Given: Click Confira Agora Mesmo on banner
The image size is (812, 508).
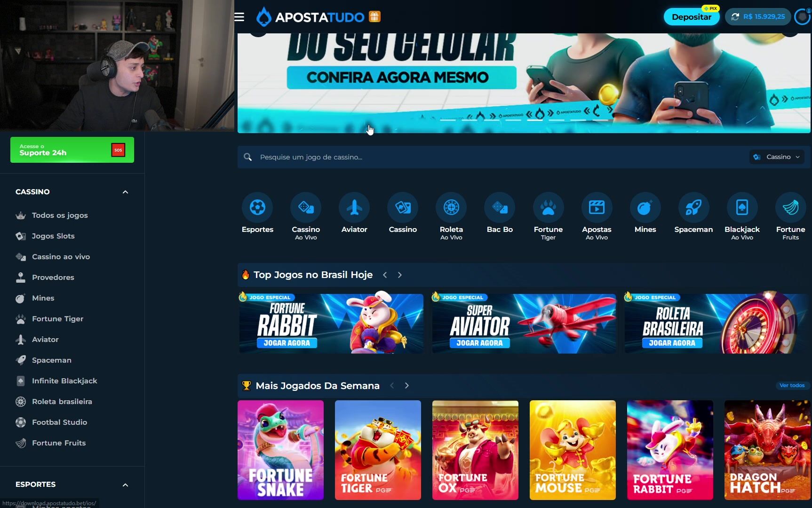Looking at the screenshot, I should click(x=401, y=77).
